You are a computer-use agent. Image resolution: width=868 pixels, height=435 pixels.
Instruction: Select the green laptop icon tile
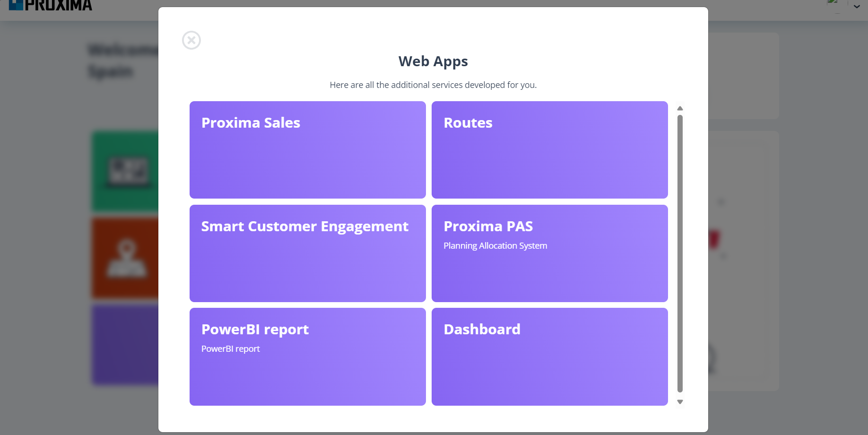click(x=126, y=171)
